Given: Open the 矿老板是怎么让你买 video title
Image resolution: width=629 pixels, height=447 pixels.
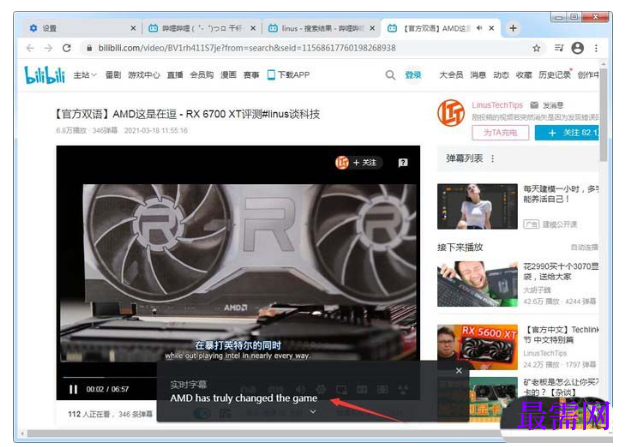Looking at the screenshot, I should coord(561,387).
